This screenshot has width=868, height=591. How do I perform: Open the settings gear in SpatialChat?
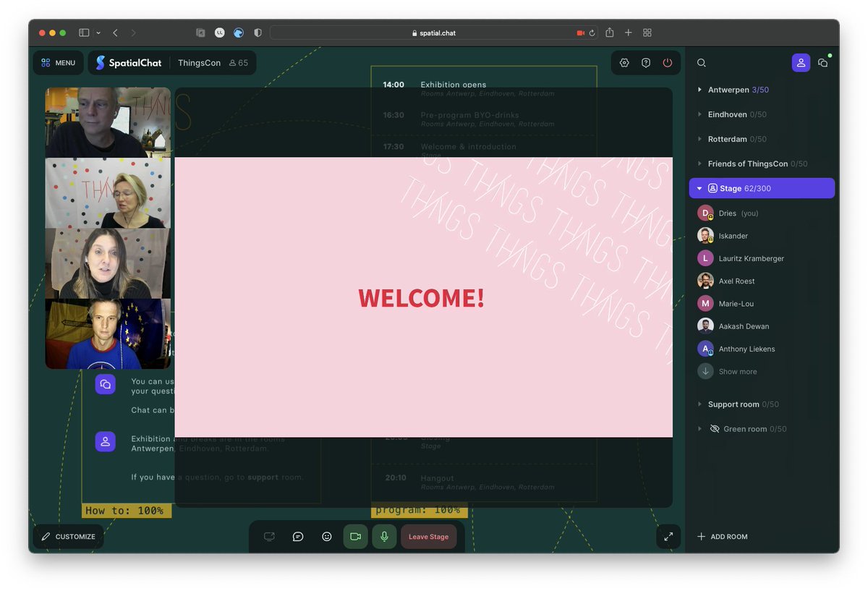pyautogui.click(x=624, y=63)
